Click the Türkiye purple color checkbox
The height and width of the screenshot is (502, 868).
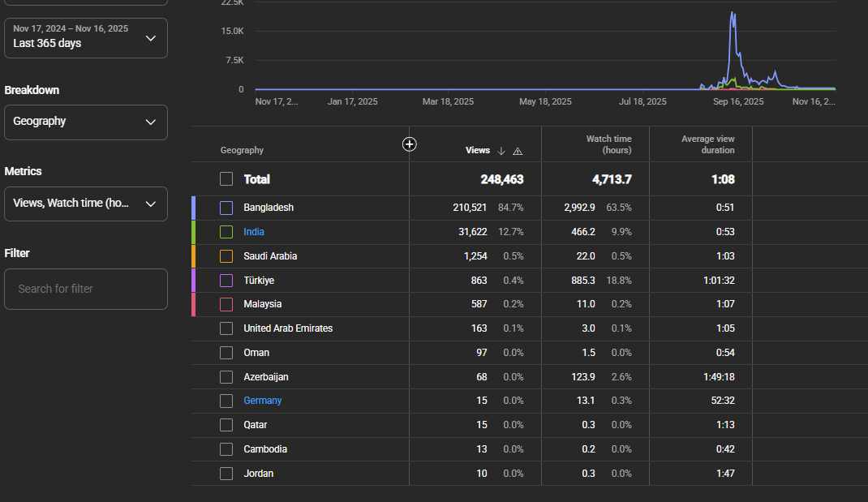(x=226, y=281)
